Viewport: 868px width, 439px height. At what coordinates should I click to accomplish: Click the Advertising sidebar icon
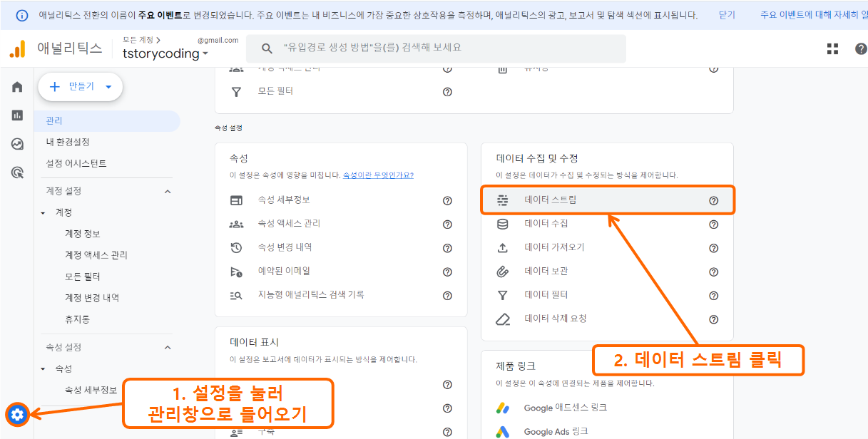point(16,172)
